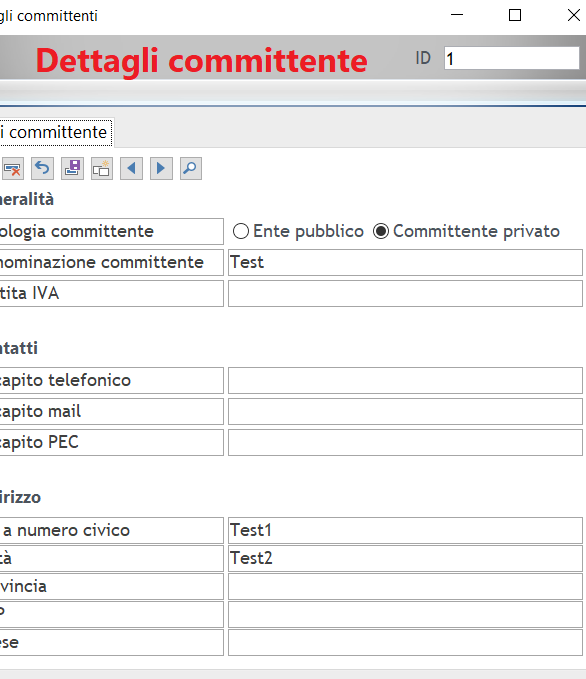The height and width of the screenshot is (679, 586).
Task: Click the recapito PEC input field
Action: click(x=405, y=443)
